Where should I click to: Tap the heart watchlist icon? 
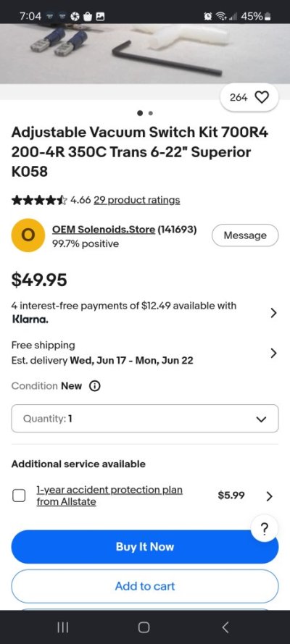click(262, 97)
